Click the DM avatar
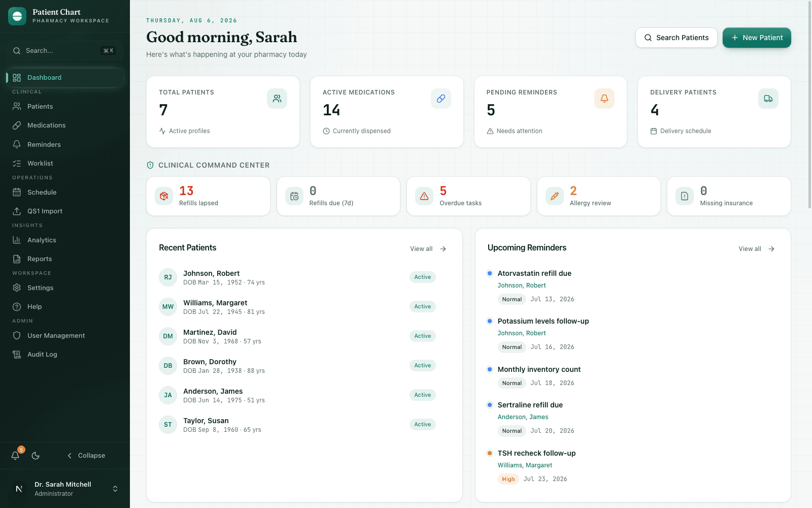The image size is (812, 508). point(168,336)
